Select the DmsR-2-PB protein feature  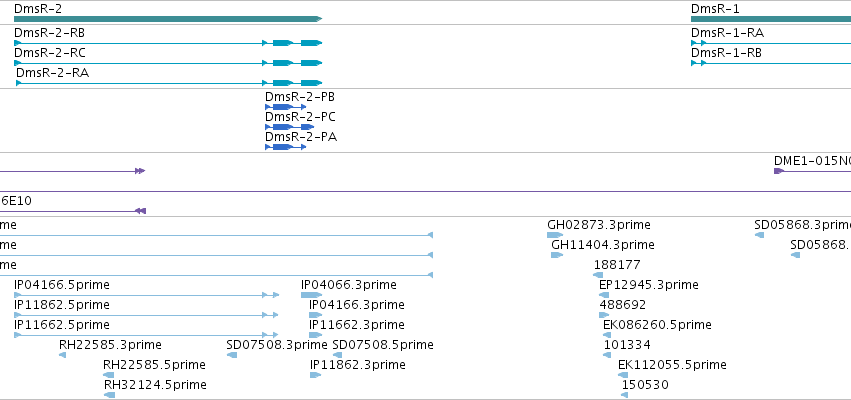click(x=285, y=107)
